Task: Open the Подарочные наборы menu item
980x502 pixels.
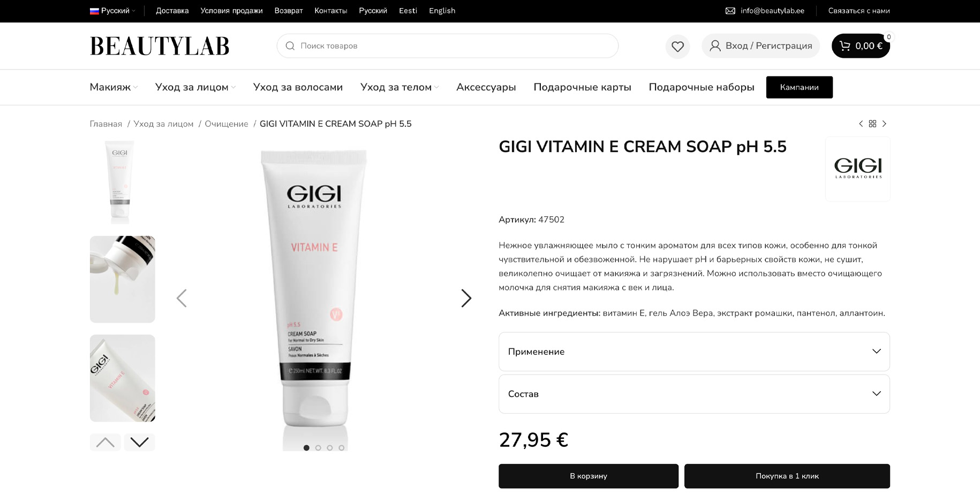Action: tap(701, 87)
